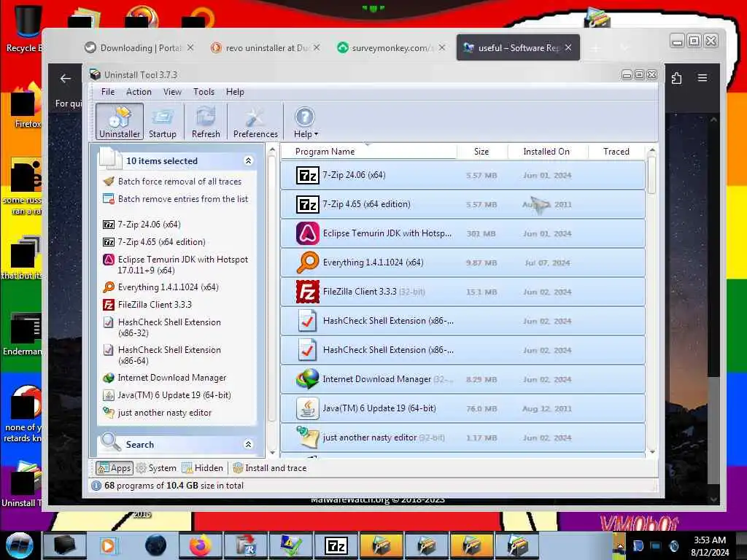Open the Tools menu
Screen dimensions: 747x560
[x=204, y=92]
